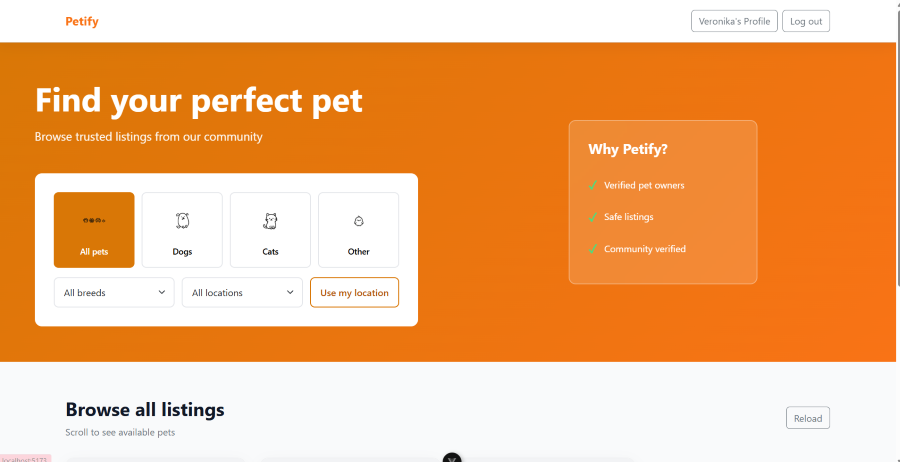
Task: Click the Verified pet owners checkmark
Action: coord(593,185)
